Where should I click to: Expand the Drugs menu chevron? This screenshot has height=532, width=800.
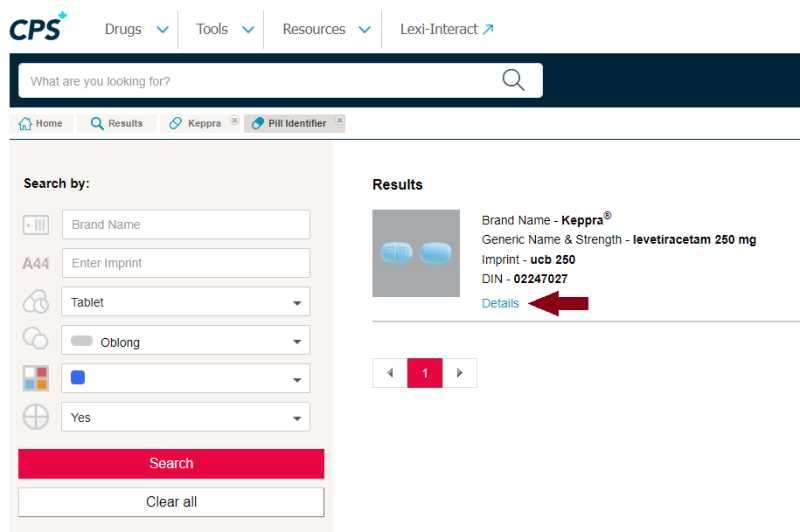162,30
